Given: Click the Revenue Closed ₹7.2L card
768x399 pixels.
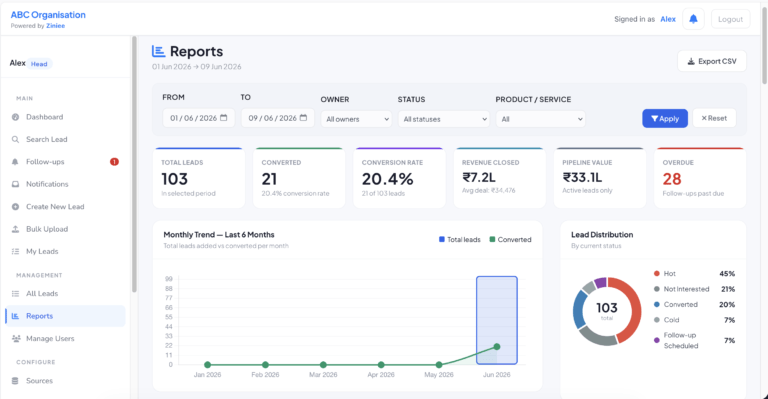Looking at the screenshot, I should [x=500, y=178].
